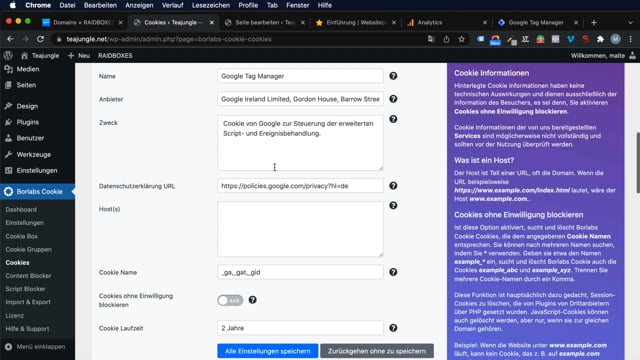Open Lizenz submenu

(x=14, y=316)
